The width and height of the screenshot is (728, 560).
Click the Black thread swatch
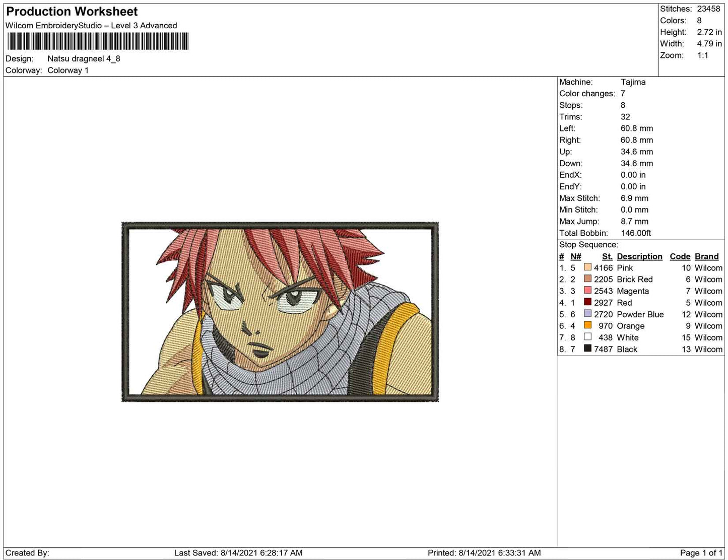click(587, 348)
